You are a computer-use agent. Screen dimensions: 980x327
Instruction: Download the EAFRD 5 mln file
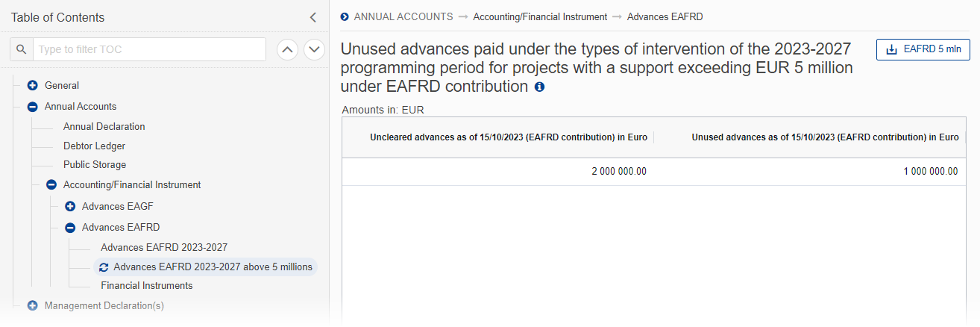pos(923,50)
